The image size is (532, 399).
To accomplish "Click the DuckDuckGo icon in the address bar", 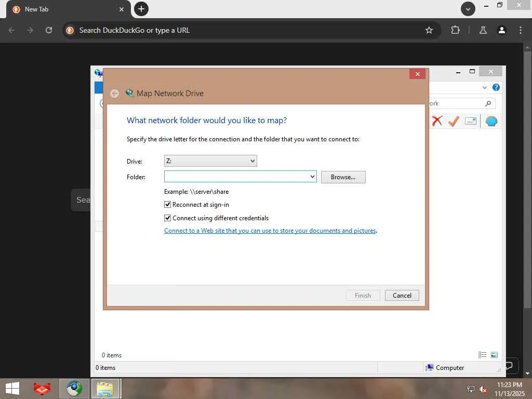I will tap(70, 30).
